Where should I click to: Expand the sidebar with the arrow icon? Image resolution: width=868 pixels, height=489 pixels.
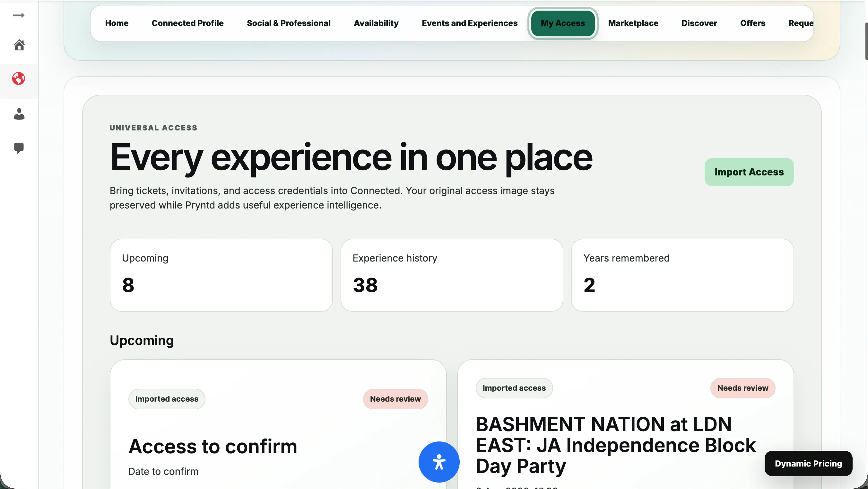point(19,15)
